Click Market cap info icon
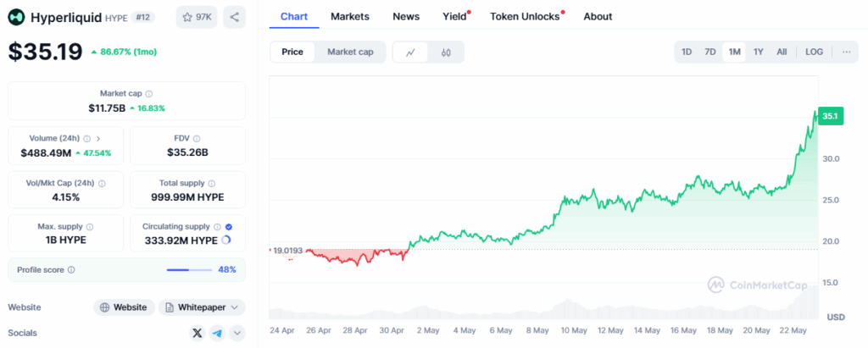Image resolution: width=868 pixels, height=348 pixels. pos(149,94)
